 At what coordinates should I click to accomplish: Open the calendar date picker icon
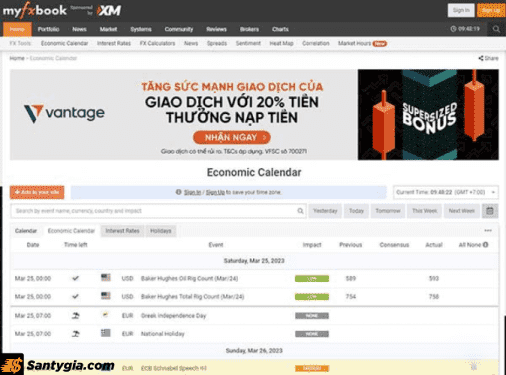pyautogui.click(x=490, y=211)
